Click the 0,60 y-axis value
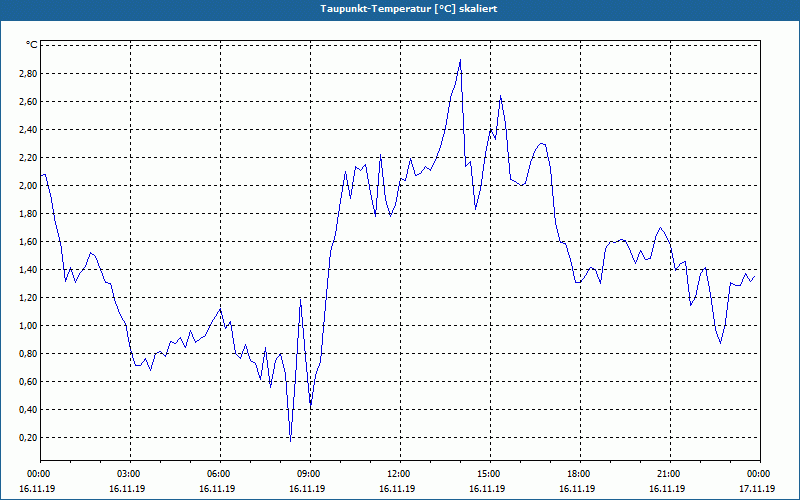 click(x=29, y=382)
